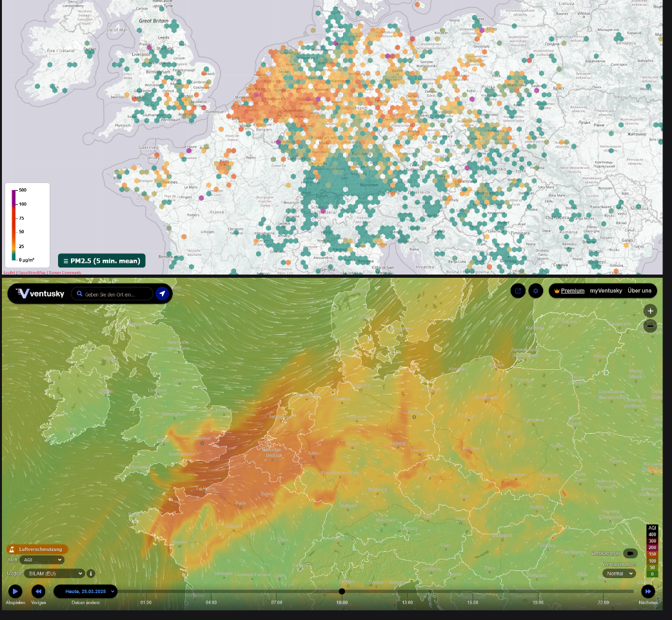Screen dimensions: 672x620
Task: Expand the Stoff AQI dropdown
Action: (x=43, y=560)
